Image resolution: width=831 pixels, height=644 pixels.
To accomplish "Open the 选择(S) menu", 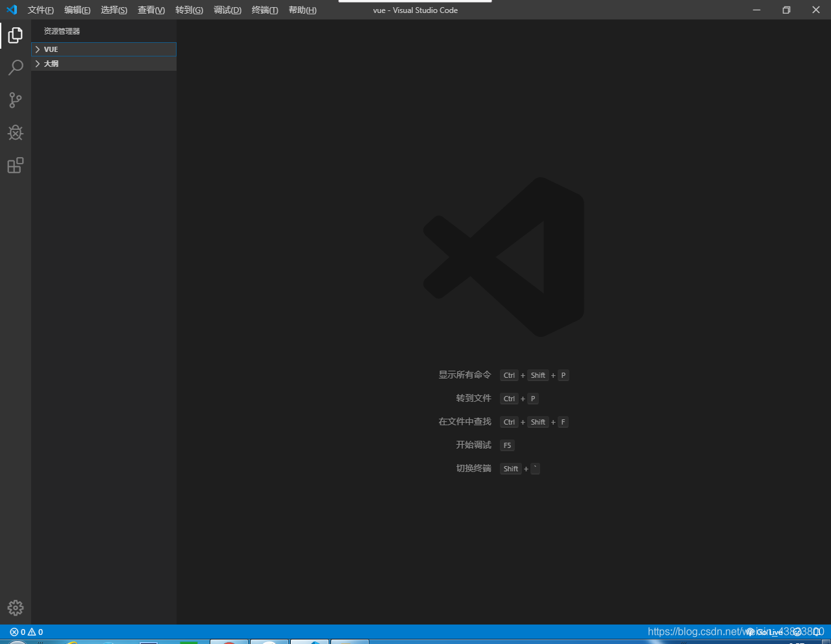I will [114, 10].
